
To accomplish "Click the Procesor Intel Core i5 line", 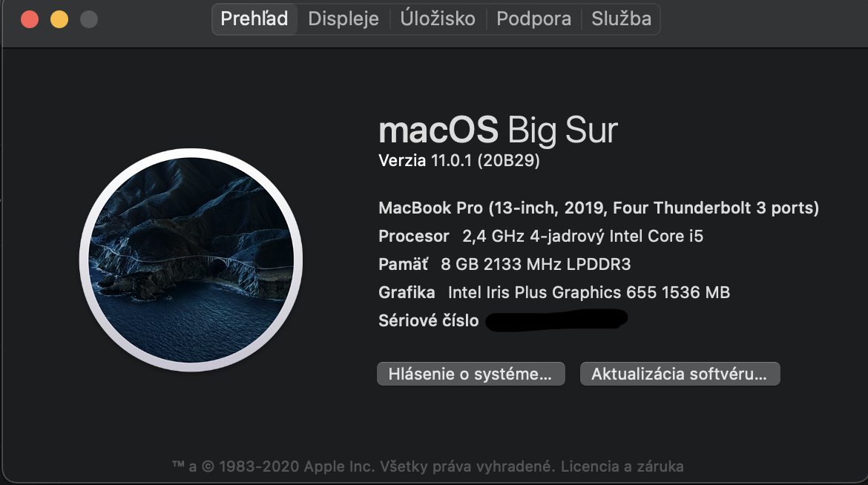I will coord(540,237).
